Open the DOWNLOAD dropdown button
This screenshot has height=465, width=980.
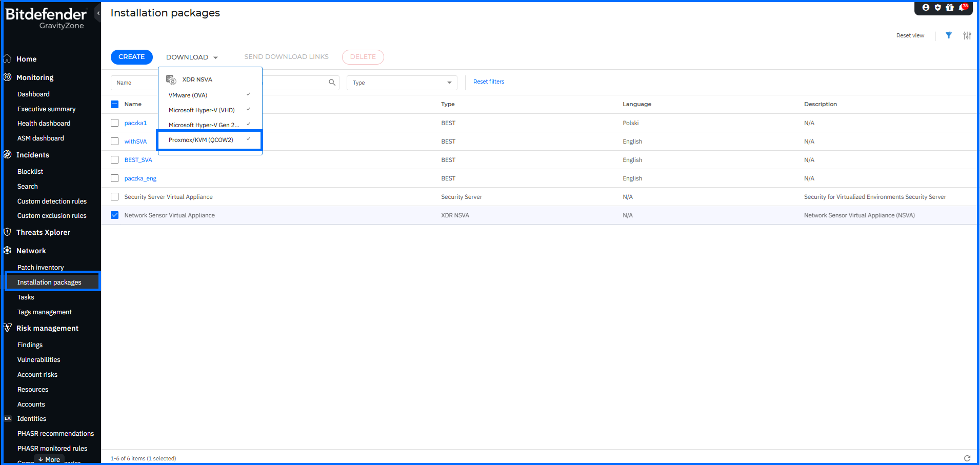click(192, 57)
